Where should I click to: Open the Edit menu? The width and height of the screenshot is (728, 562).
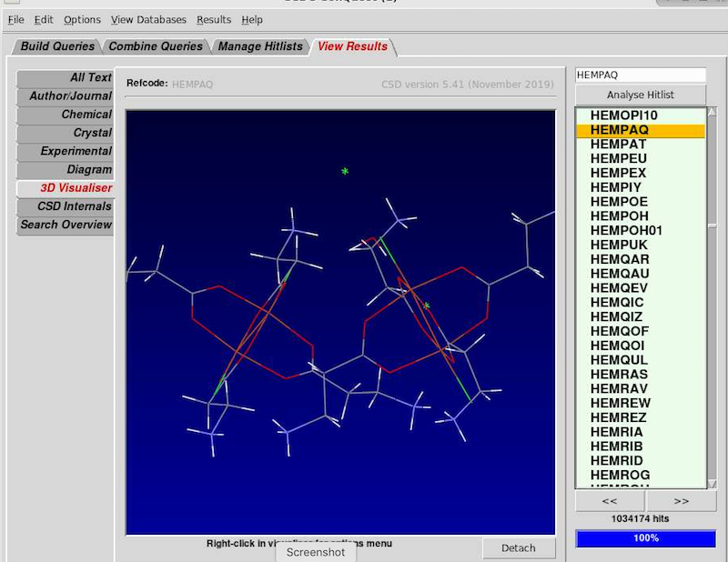(x=44, y=19)
